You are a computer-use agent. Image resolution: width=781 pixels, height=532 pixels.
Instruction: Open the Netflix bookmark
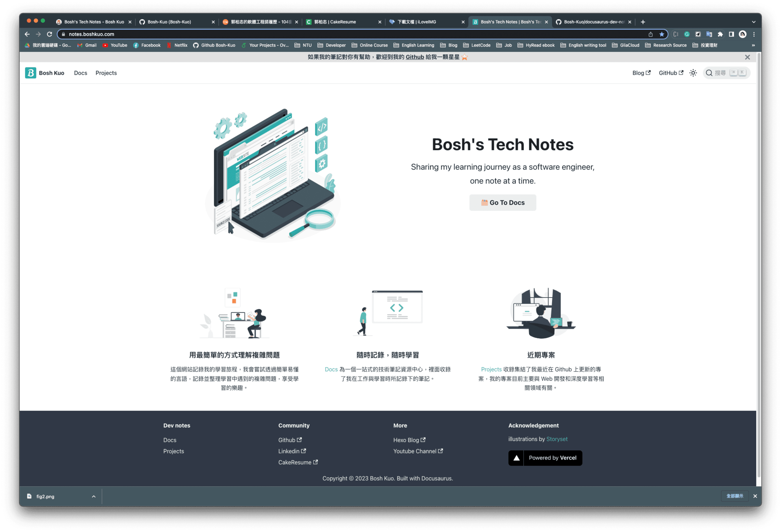pyautogui.click(x=177, y=45)
